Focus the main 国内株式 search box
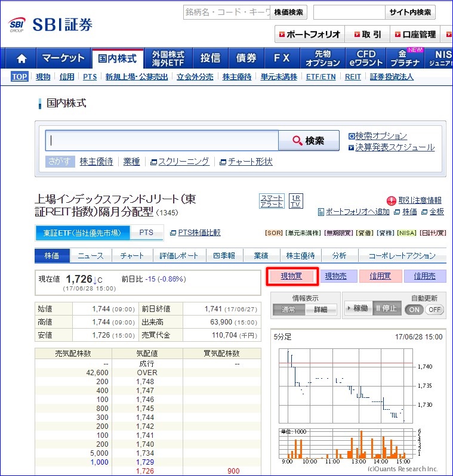 pyautogui.click(x=162, y=141)
